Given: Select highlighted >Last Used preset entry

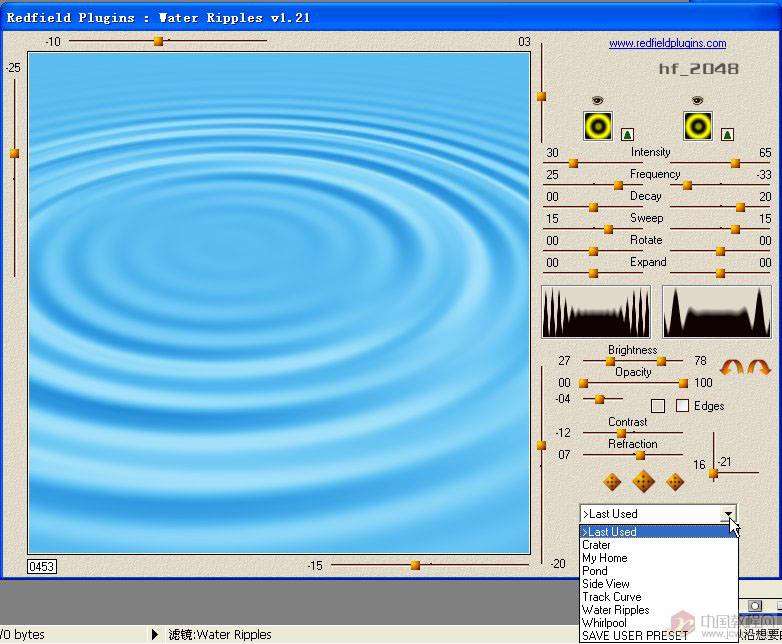Looking at the screenshot, I should [x=658, y=532].
